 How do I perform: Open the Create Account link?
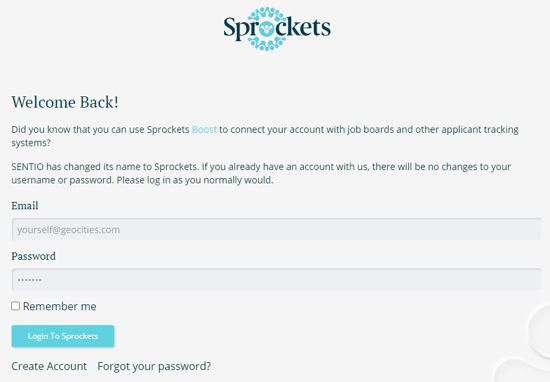[x=49, y=366]
